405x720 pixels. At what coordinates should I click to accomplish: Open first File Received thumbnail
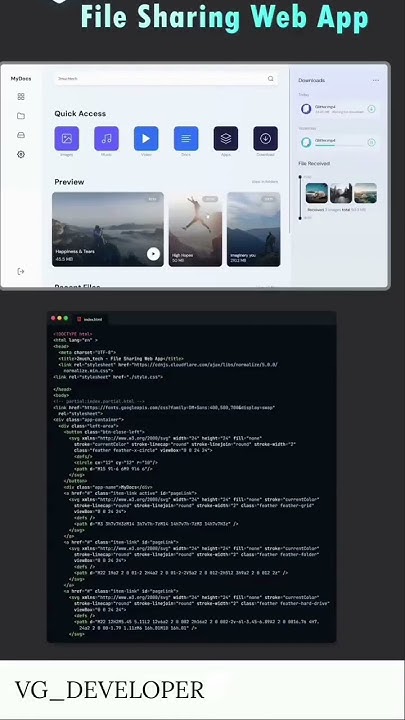coord(317,193)
